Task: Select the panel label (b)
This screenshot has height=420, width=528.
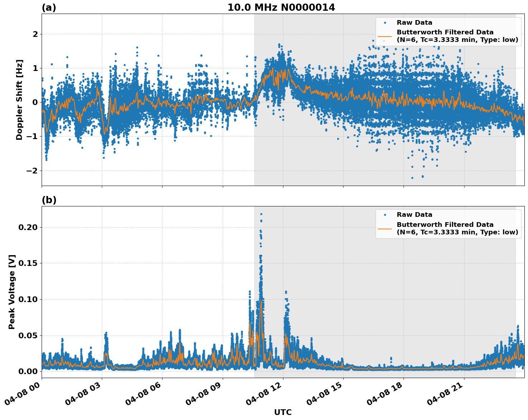Action: click(49, 200)
